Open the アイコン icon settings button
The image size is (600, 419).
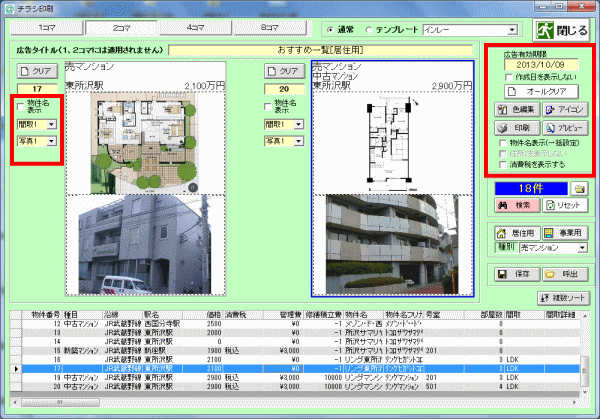click(565, 110)
